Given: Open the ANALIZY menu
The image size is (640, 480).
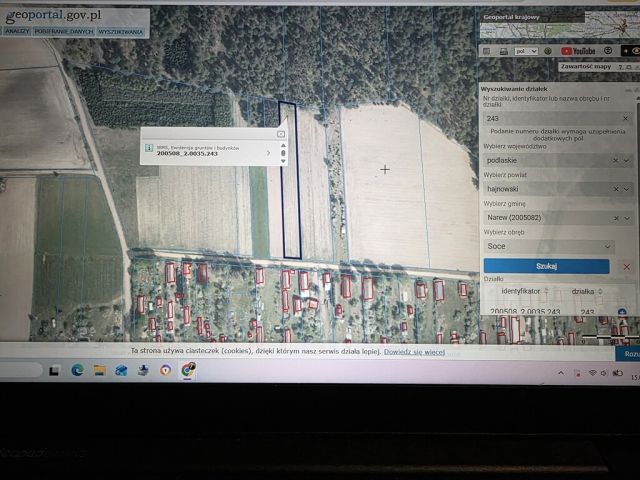Looking at the screenshot, I should 17,31.
